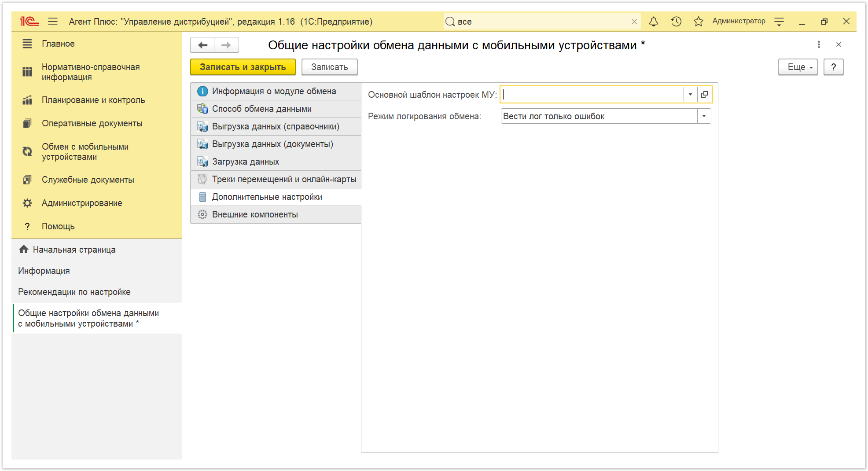Screen dimensions: 868x471
Task: Click icon beside Загрузка данных
Action: 202,162
